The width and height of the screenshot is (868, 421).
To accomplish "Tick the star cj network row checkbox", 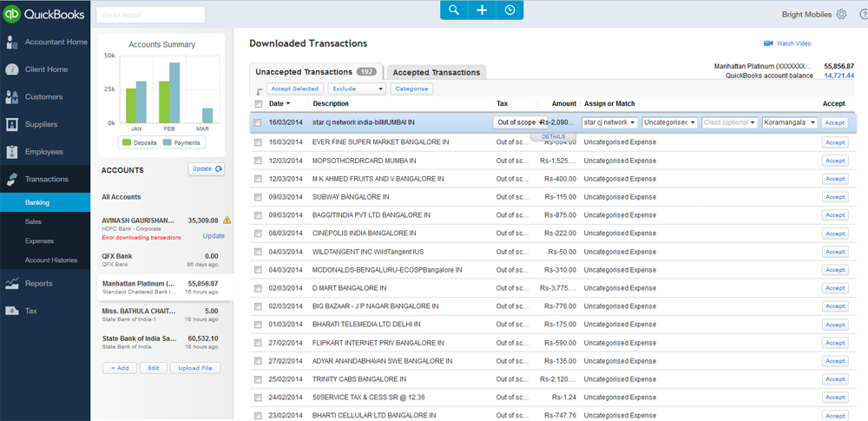I will pyautogui.click(x=258, y=122).
